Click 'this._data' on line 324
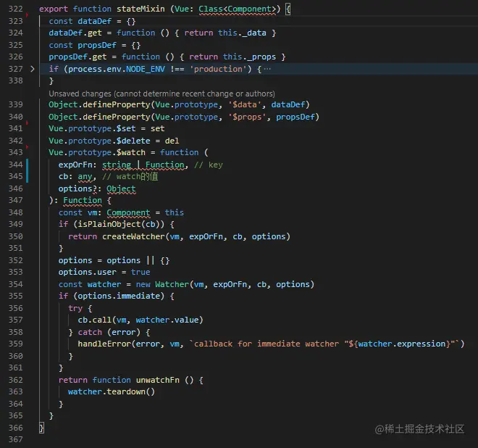This screenshot has height=448, width=478. point(242,33)
